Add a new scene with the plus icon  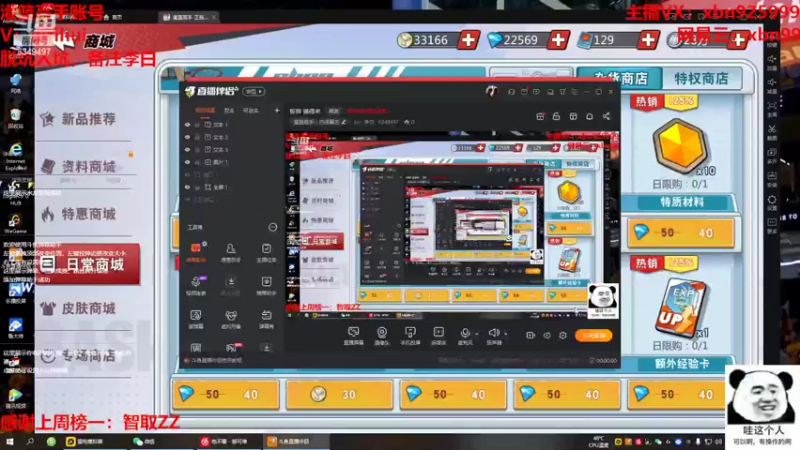tap(277, 110)
